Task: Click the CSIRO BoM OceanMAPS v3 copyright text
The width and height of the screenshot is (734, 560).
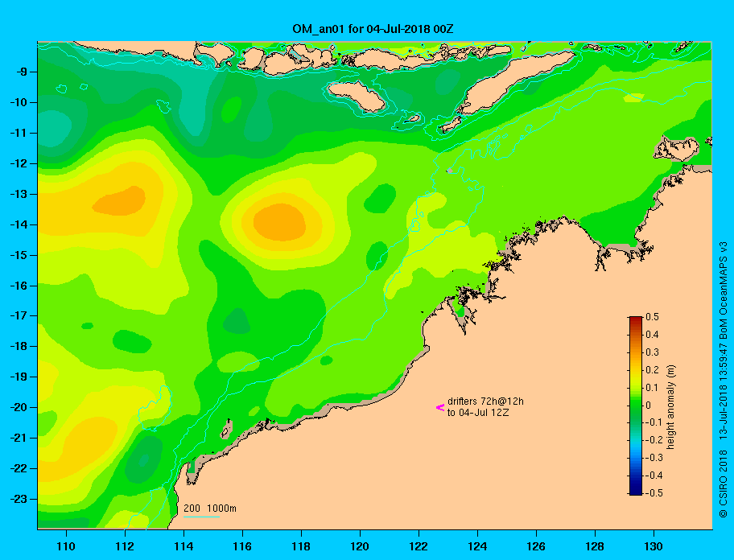Action: 724,379
